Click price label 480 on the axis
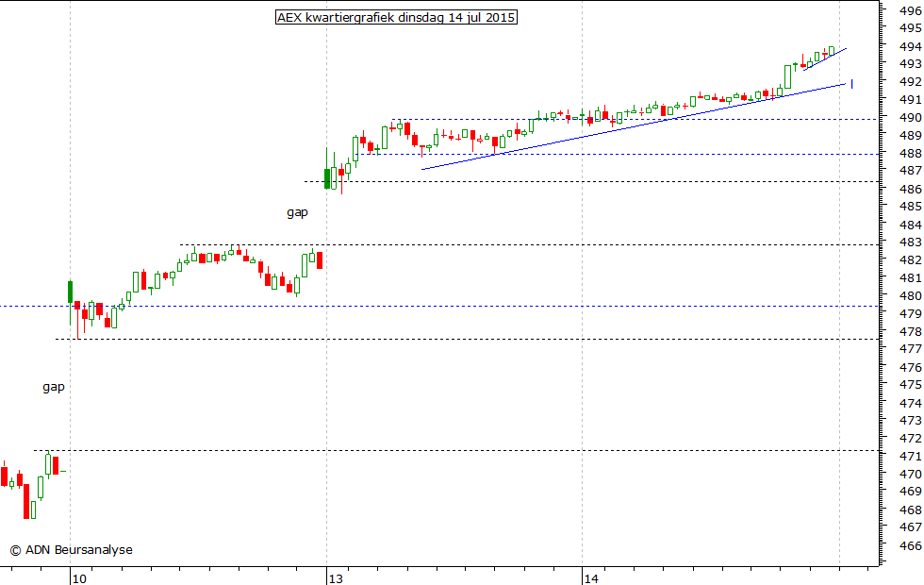This screenshot has width=924, height=585. tap(911, 295)
